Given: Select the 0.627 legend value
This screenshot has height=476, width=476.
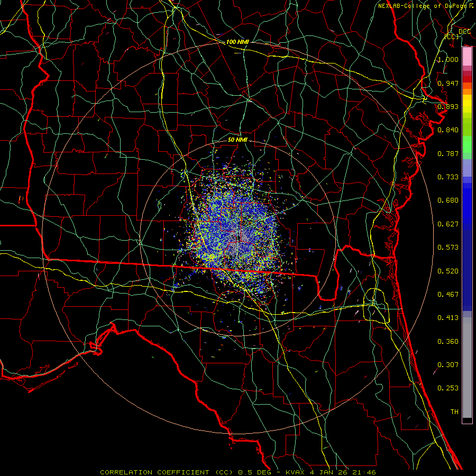Looking at the screenshot, I should (x=448, y=224).
